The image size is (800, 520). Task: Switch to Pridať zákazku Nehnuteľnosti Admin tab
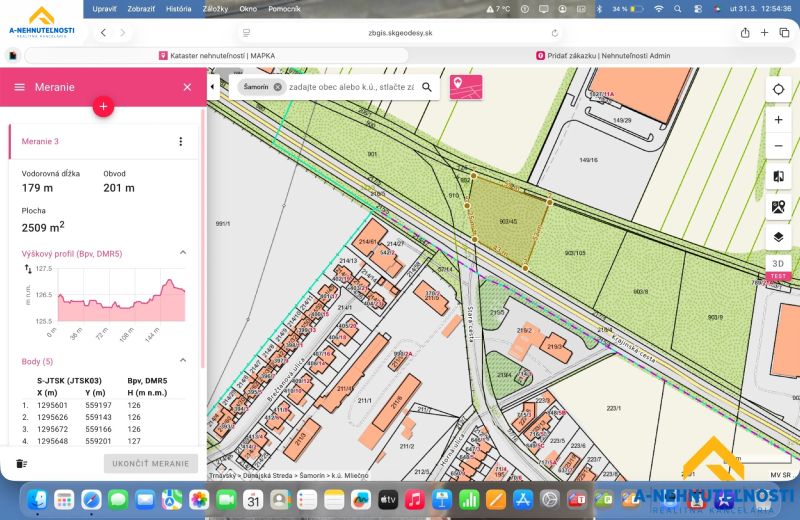[603, 56]
